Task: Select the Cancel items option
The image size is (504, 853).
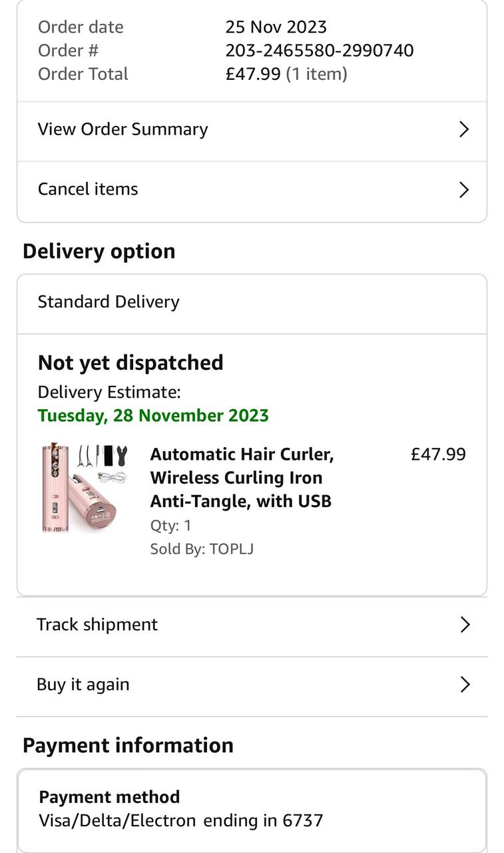Action: click(x=252, y=190)
